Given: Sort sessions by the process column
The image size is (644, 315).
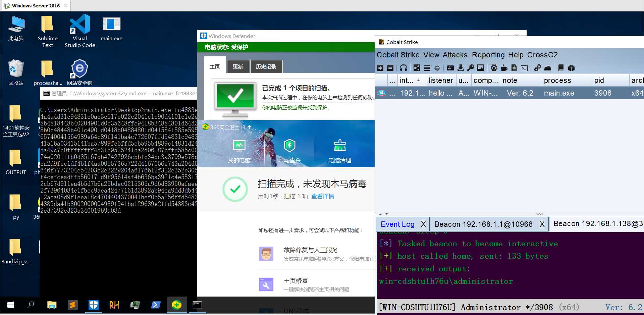Looking at the screenshot, I should coord(567,81).
